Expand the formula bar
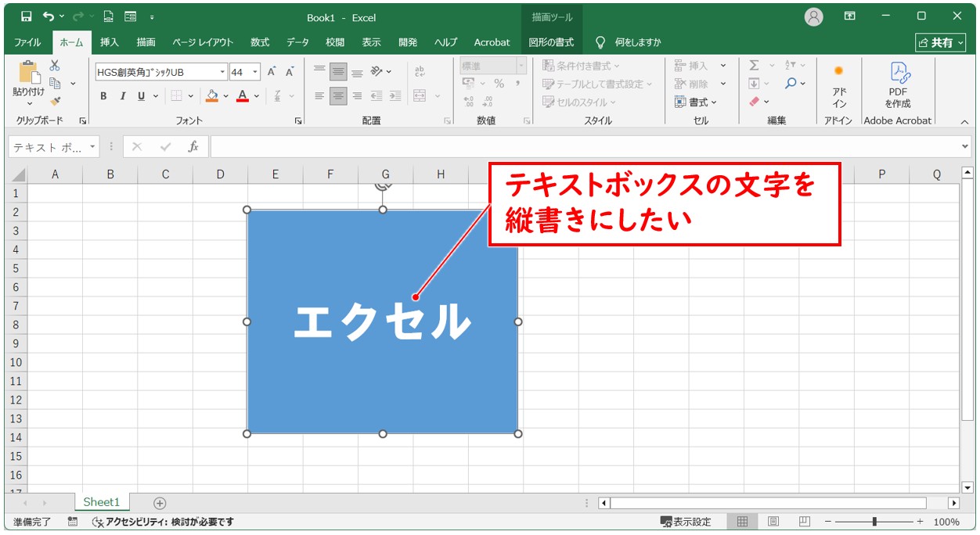980x535 pixels. (x=964, y=146)
